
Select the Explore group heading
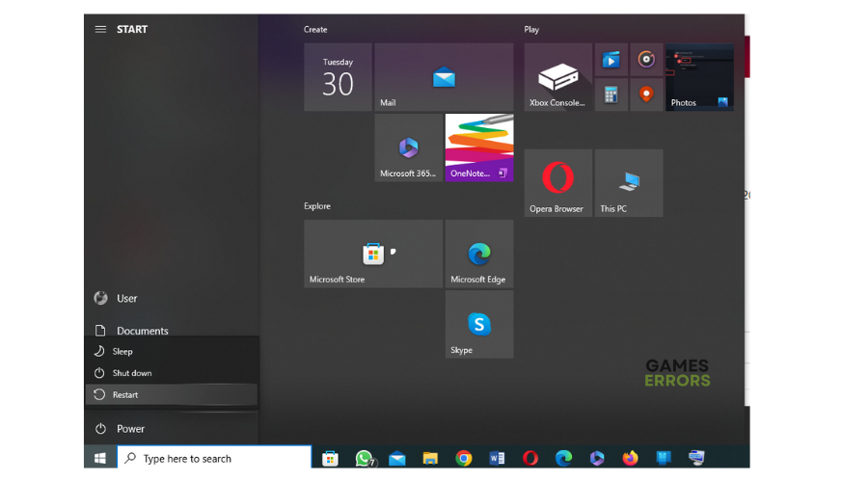317,206
